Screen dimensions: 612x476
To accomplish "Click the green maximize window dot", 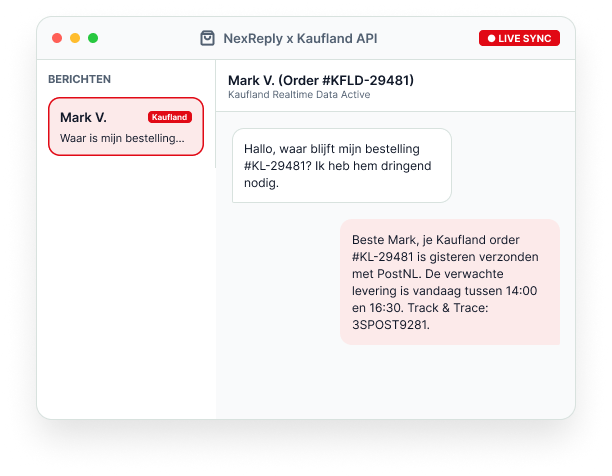I will (93, 38).
